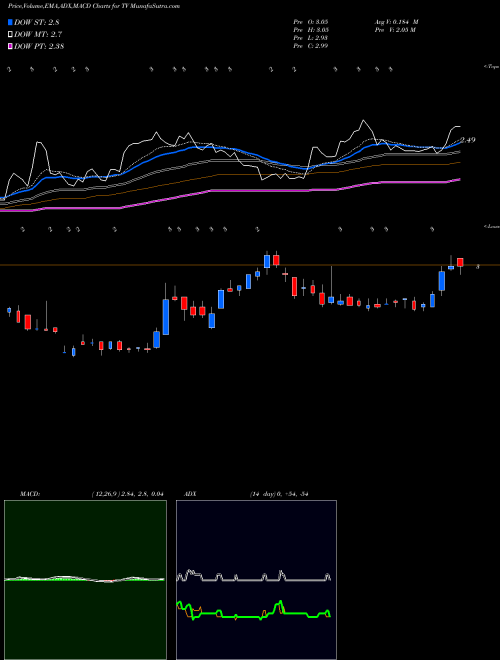Click the '<Lows' marker label
Screen dimensions: 500x660
pyautogui.click(x=492, y=226)
